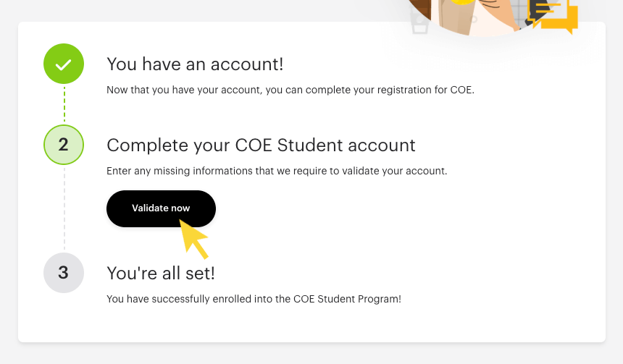Click the number 2 inside the circle
This screenshot has height=364, width=623.
[x=64, y=145]
